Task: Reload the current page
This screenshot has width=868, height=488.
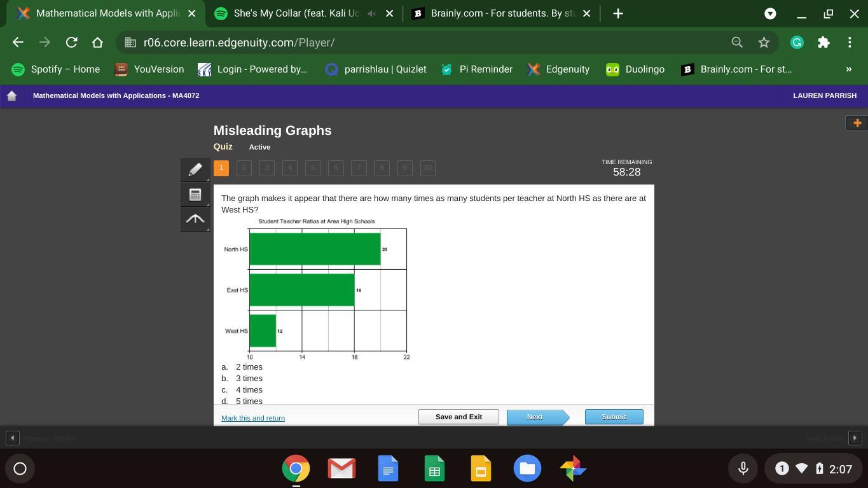Action: tap(71, 43)
